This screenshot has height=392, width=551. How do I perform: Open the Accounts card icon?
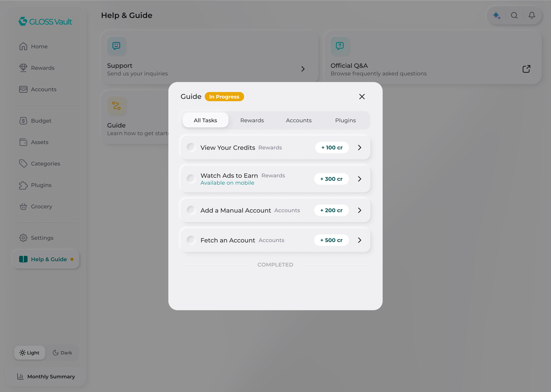(x=23, y=89)
